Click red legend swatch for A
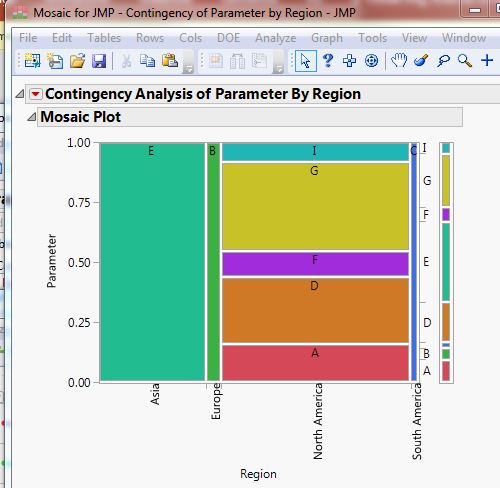This screenshot has height=488, width=500. 446,371
